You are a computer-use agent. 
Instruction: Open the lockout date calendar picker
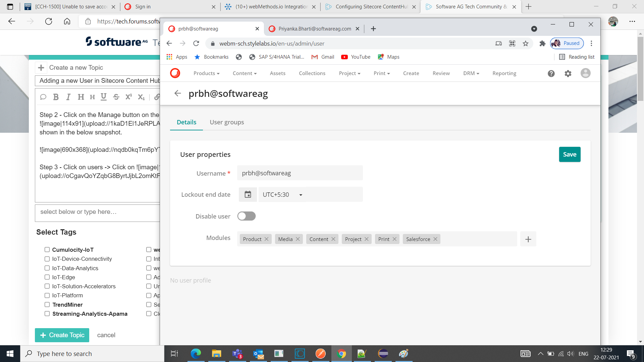coord(248,194)
